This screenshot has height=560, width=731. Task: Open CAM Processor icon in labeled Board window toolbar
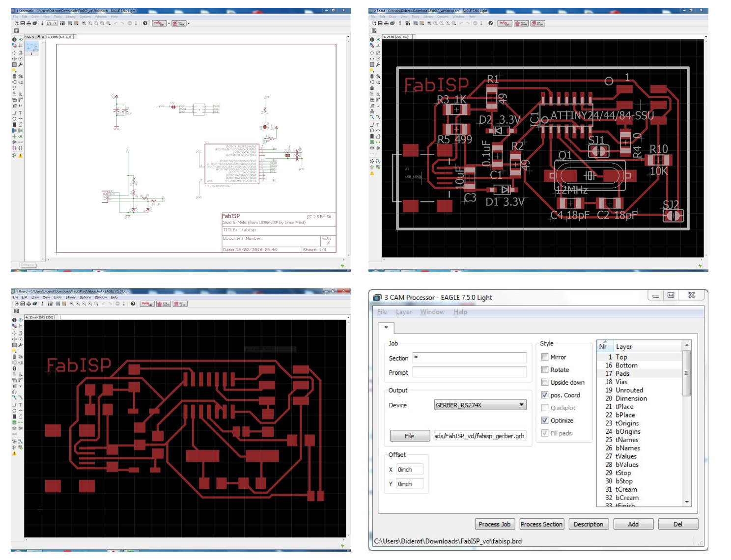392,23
